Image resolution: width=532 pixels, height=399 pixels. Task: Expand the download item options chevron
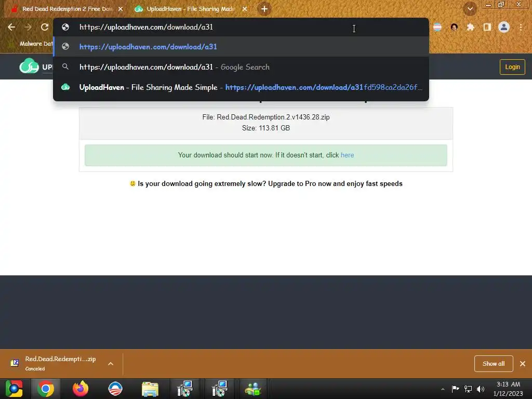coord(111,363)
